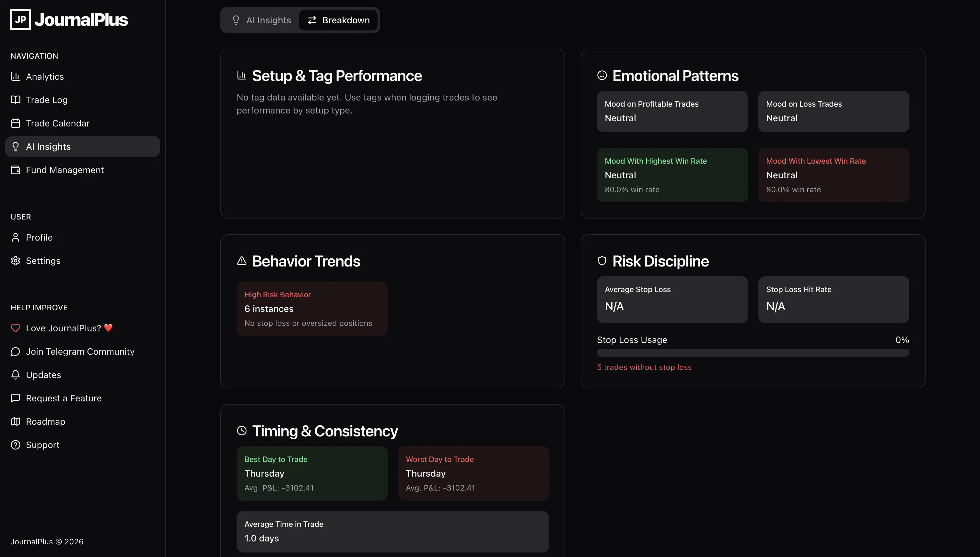This screenshot has width=980, height=557.
Task: Open Fund Management via its wallet icon
Action: (15, 170)
